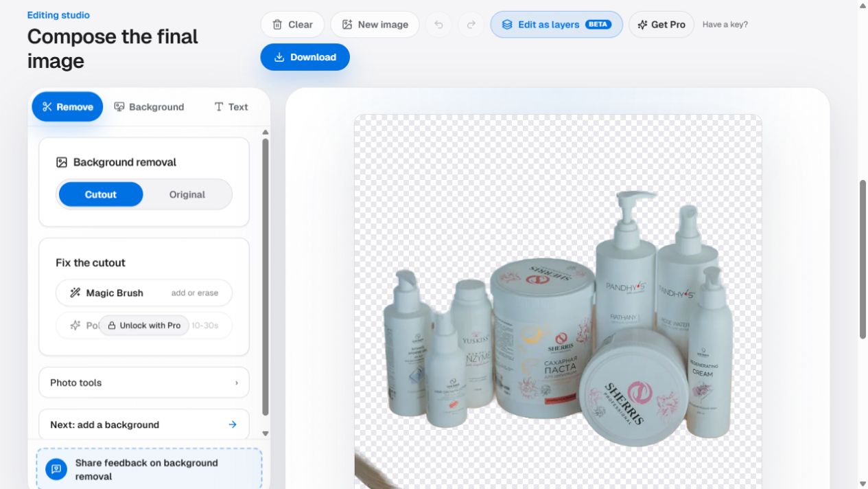
Task: Click the New image icon
Action: coord(347,25)
